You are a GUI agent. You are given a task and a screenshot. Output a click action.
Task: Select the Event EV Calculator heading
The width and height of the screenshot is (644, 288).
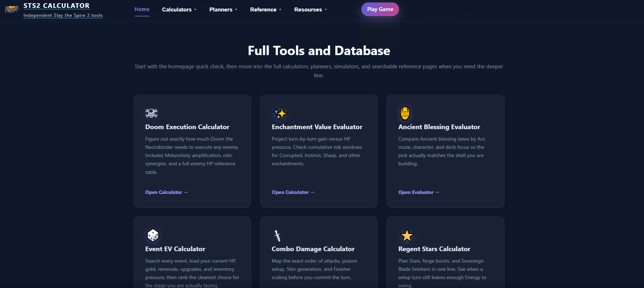[175, 249]
